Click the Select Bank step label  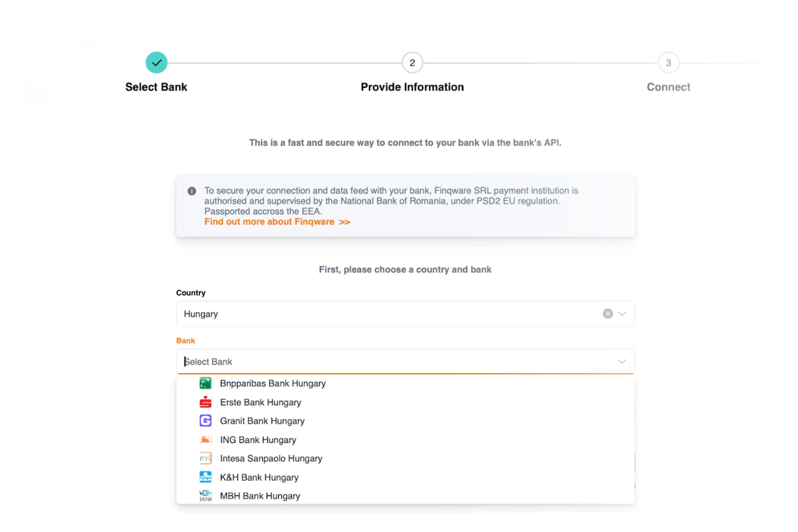point(156,87)
